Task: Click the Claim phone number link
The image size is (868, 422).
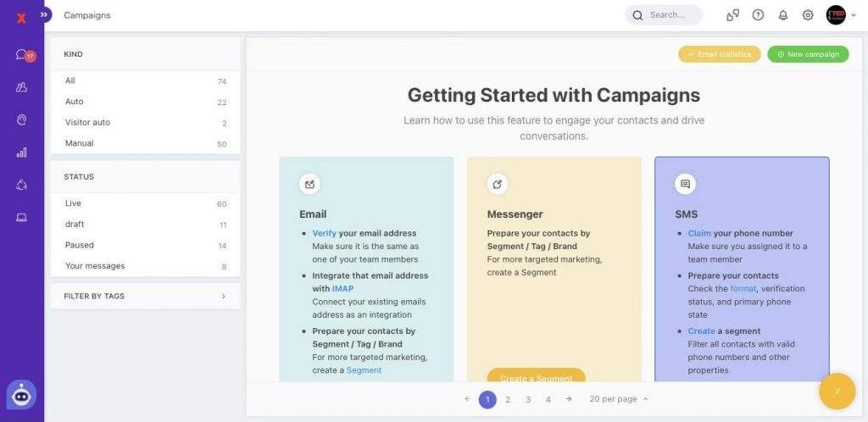Action: coord(699,233)
